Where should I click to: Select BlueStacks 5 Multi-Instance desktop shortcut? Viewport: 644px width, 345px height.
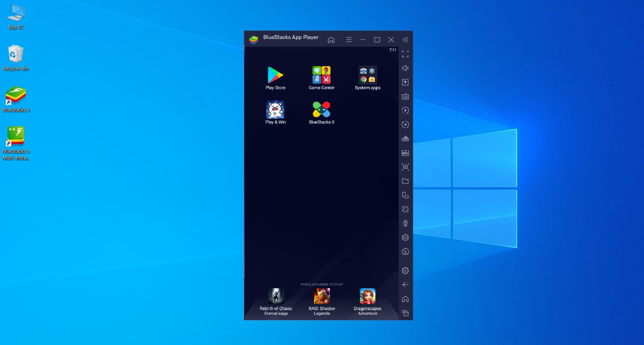(x=16, y=144)
